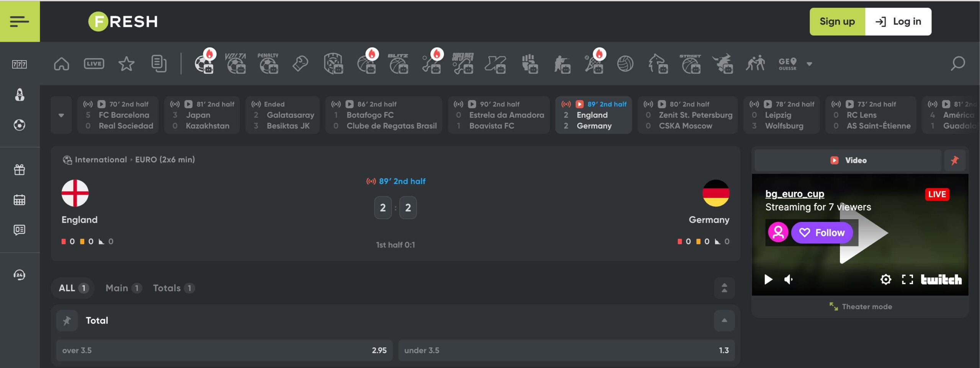Open the GEO Guessr game icon
980x368 pixels.
click(x=787, y=64)
